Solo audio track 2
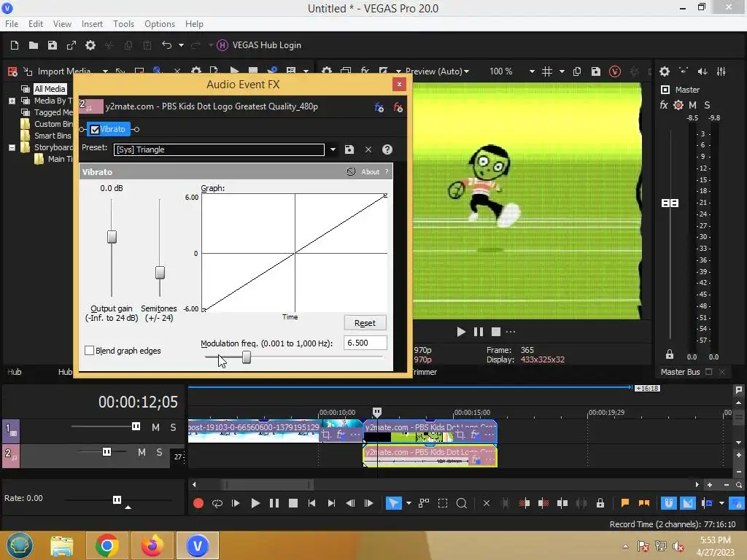Screen dimensions: 747x560 [159, 452]
